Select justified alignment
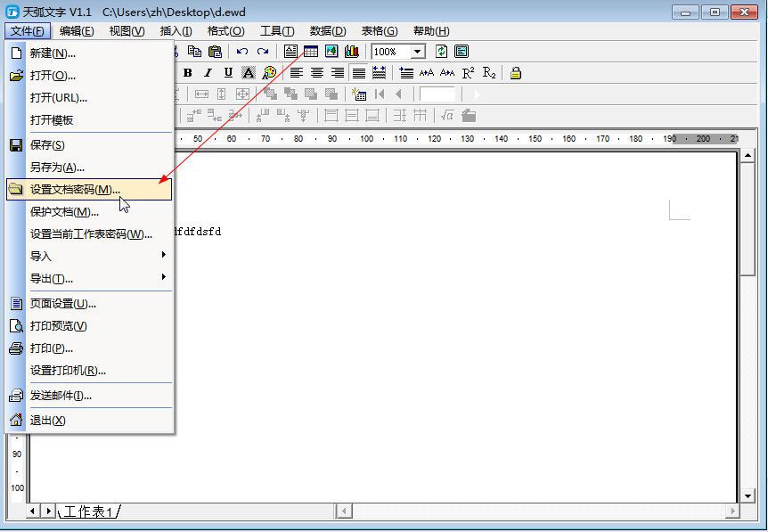Viewport: 768px width, 532px height. pyautogui.click(x=358, y=73)
